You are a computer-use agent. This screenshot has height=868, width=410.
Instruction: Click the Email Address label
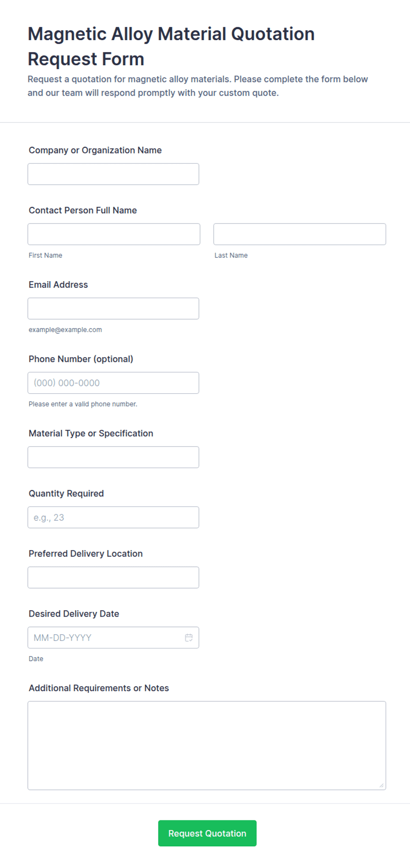coord(58,285)
